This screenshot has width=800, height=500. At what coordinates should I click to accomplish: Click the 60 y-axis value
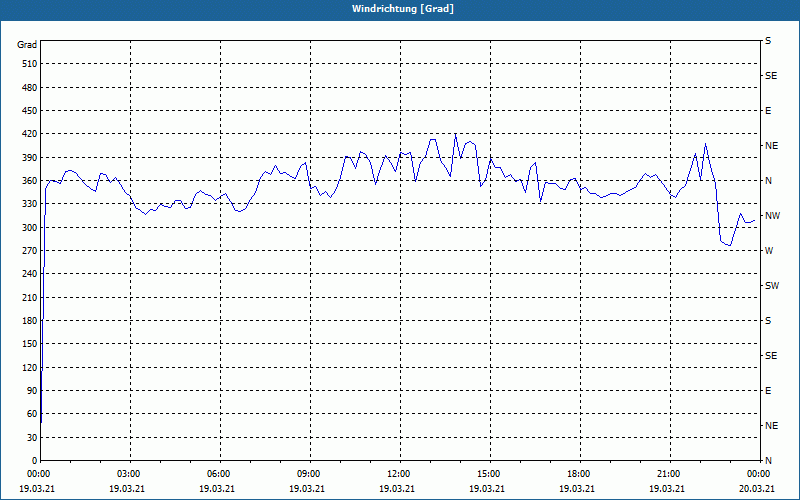(x=32, y=413)
